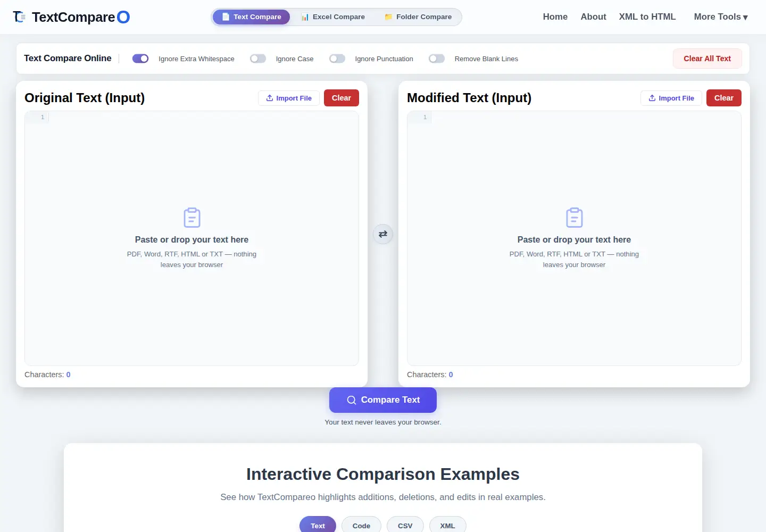Click the "Your text never leaves your browser." note
The width and height of the screenshot is (766, 532).
[383, 422]
